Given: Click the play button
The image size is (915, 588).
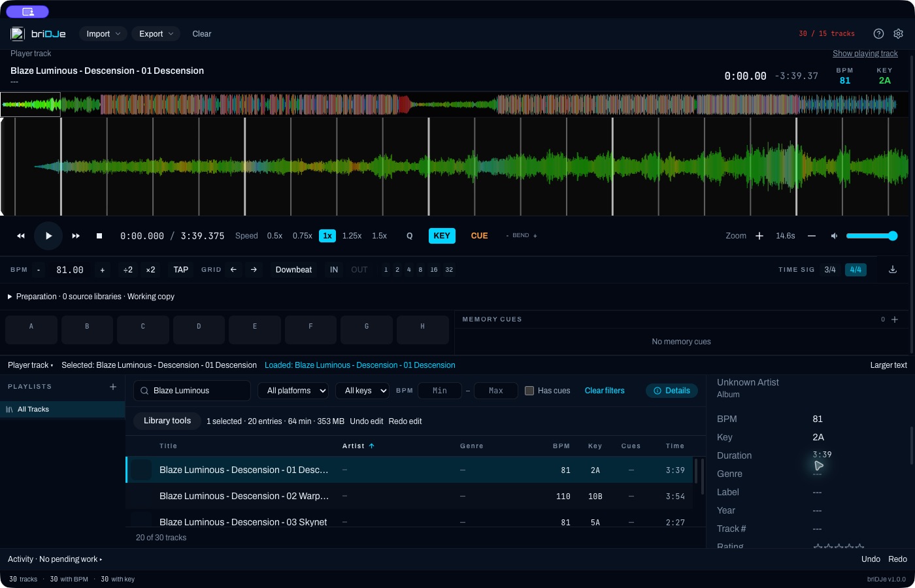Looking at the screenshot, I should click(48, 236).
